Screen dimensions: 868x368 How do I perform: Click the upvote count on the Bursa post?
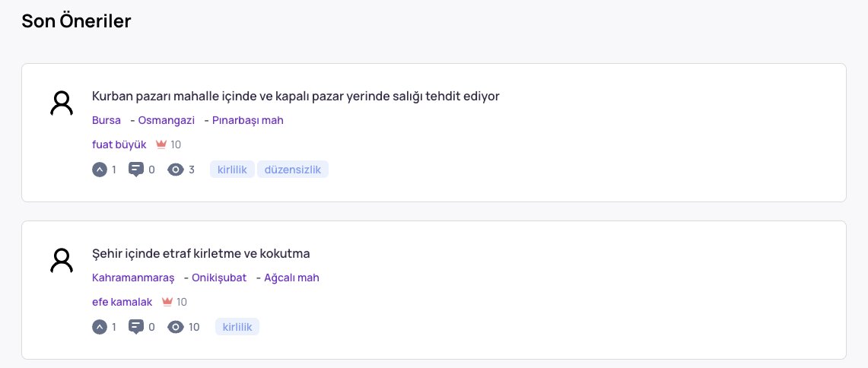(114, 170)
